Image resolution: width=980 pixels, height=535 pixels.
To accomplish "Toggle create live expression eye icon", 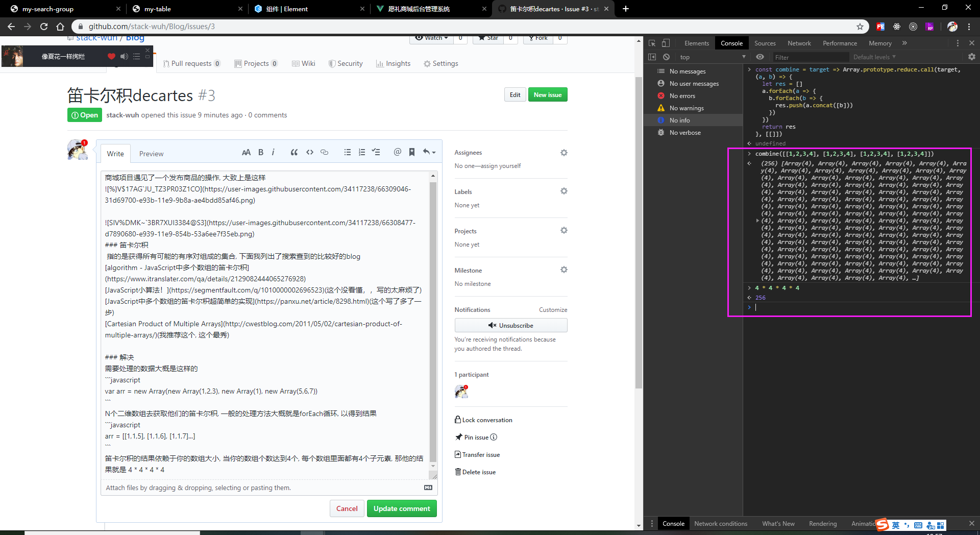I will (760, 57).
